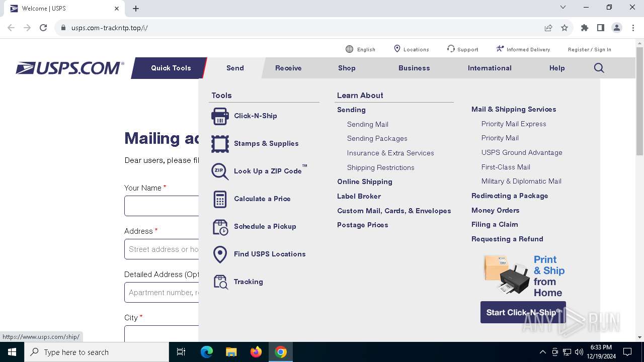Open Redirecting a Package link
The image size is (644, 362).
coord(510,196)
